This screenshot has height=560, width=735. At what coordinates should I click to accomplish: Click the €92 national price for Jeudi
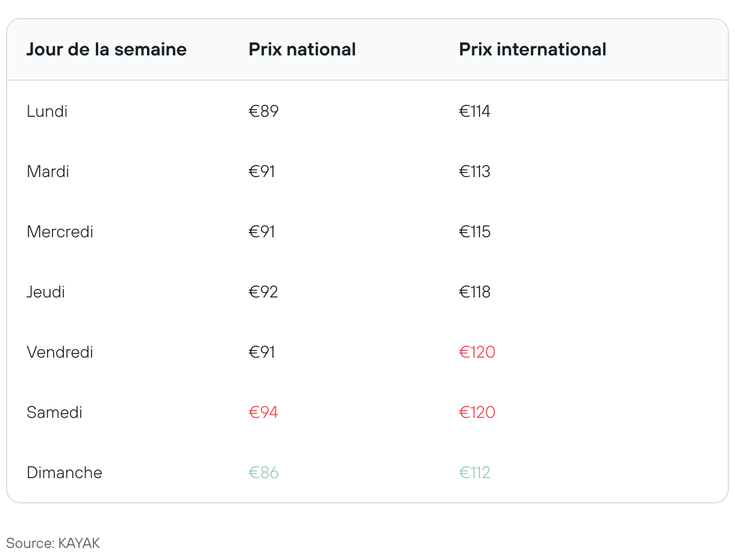click(x=264, y=292)
